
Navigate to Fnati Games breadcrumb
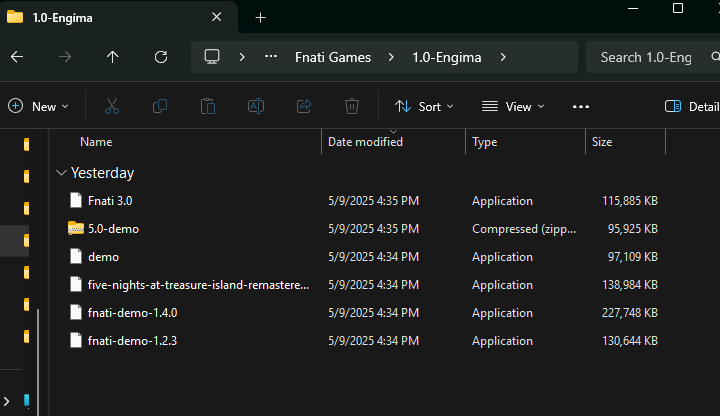click(x=333, y=57)
